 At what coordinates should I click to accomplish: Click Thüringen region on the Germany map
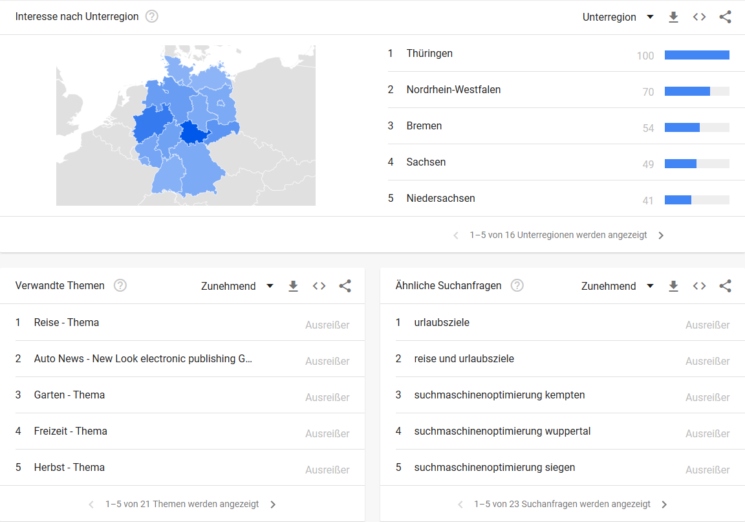click(192, 133)
